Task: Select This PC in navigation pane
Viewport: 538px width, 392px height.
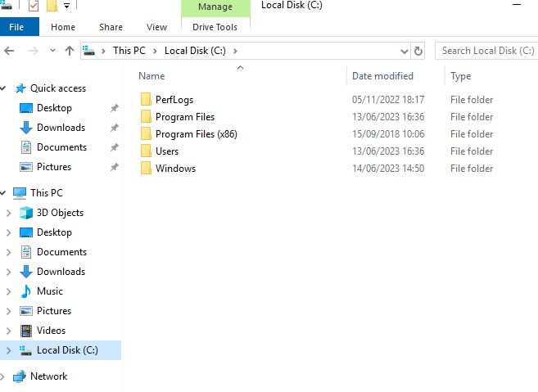Action: pyautogui.click(x=47, y=193)
